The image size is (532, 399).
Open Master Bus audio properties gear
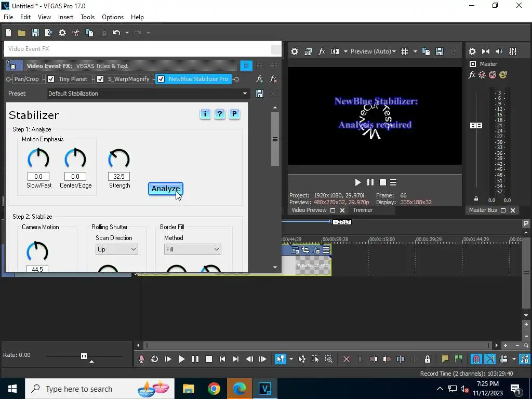(x=472, y=51)
